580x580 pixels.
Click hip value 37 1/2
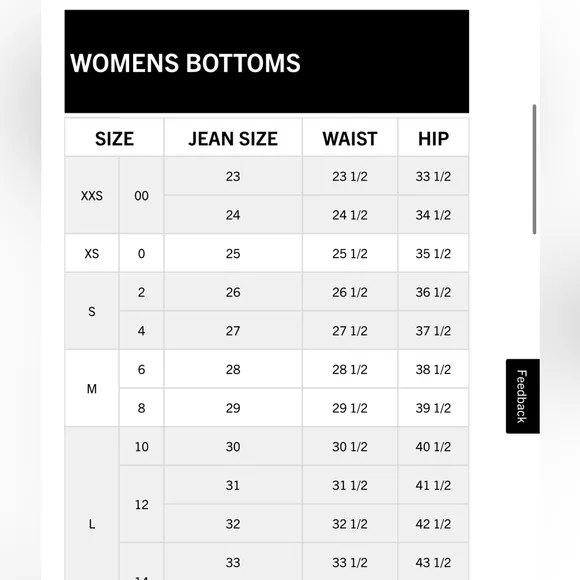click(433, 331)
